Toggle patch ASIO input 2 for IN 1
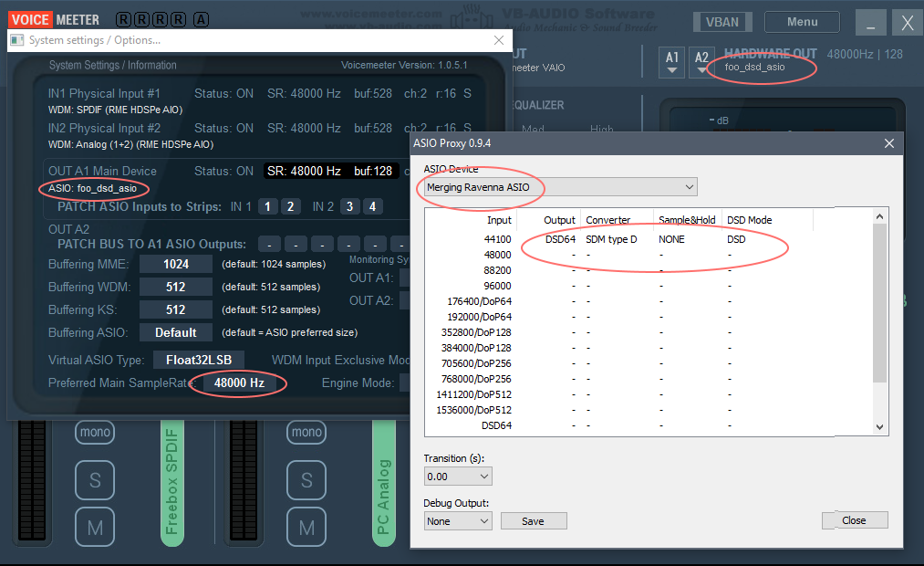Screen dimensions: 924x566 coord(291,206)
